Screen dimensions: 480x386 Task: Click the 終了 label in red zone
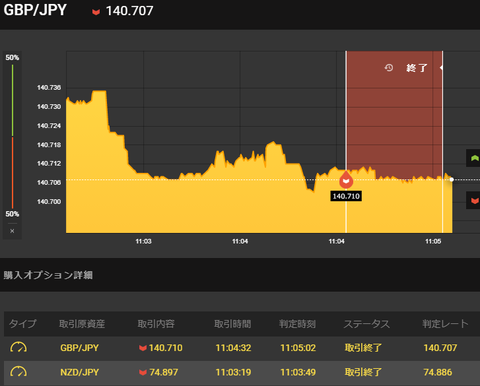[x=416, y=68]
